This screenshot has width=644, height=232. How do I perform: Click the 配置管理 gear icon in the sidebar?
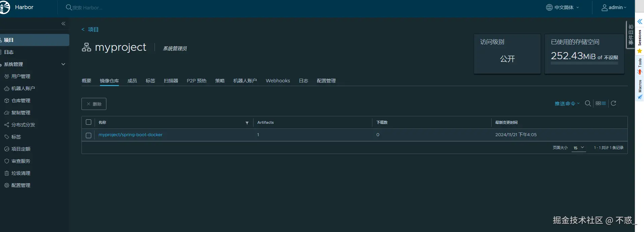click(x=6, y=185)
